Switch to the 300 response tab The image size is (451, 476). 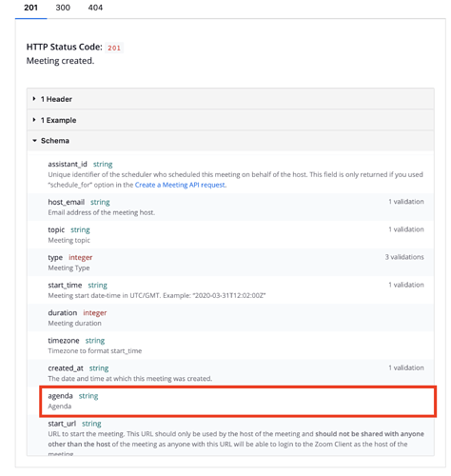pyautogui.click(x=63, y=8)
